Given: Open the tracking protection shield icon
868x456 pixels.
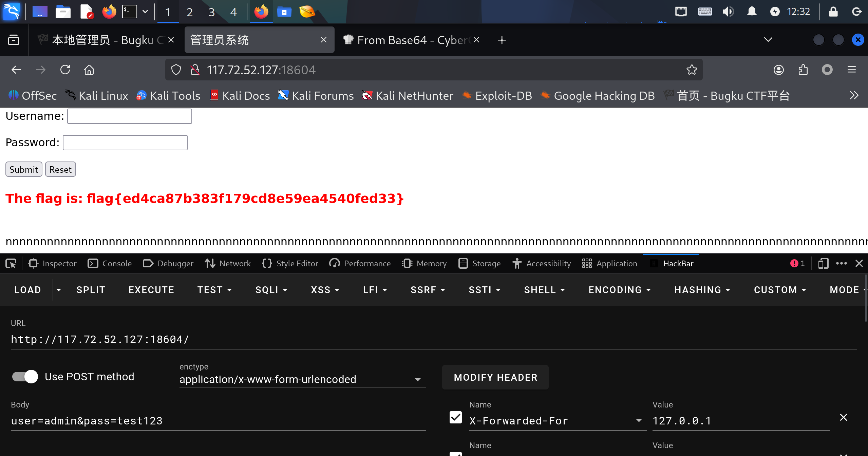Looking at the screenshot, I should tap(176, 70).
